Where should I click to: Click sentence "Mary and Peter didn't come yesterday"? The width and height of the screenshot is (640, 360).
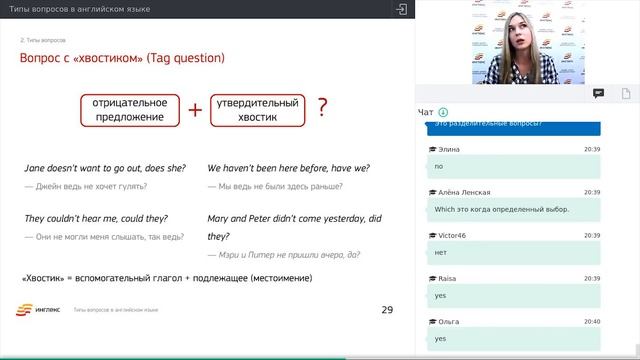[x=287, y=219]
